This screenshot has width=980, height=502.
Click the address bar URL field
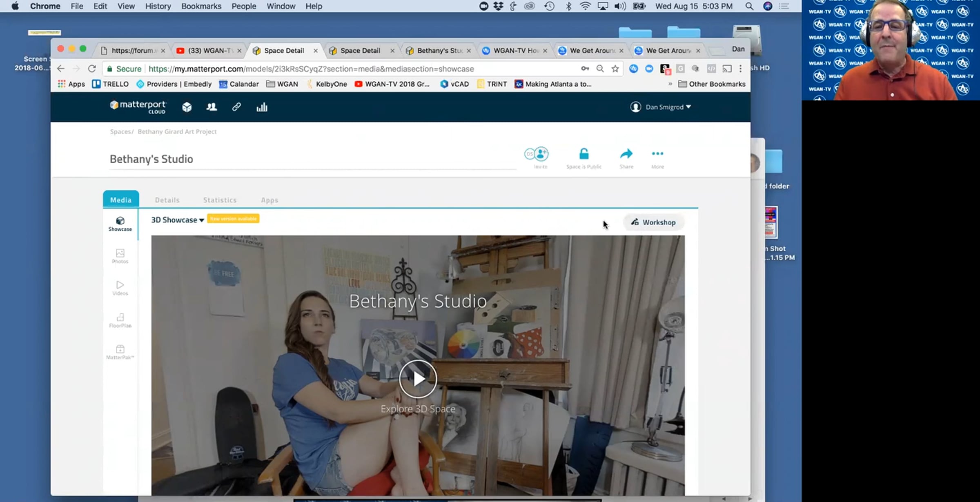(x=311, y=69)
